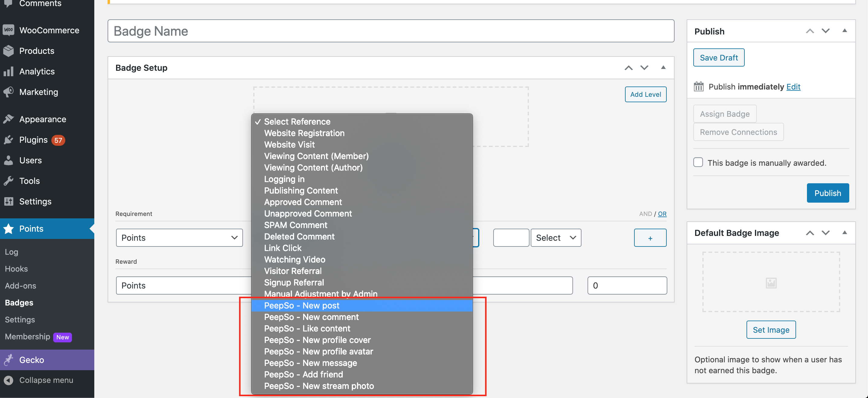Image resolution: width=868 pixels, height=398 pixels.
Task: Move Default Badge Image panel down
Action: [x=826, y=233]
